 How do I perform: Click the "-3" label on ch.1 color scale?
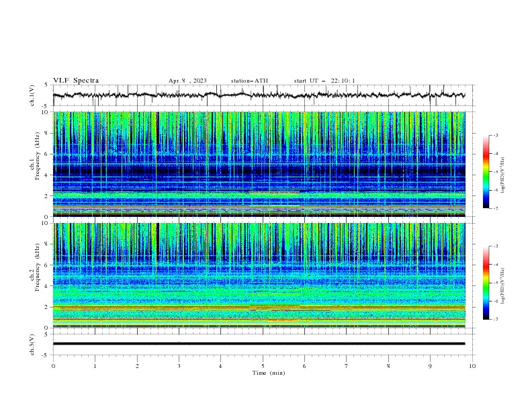(495, 135)
